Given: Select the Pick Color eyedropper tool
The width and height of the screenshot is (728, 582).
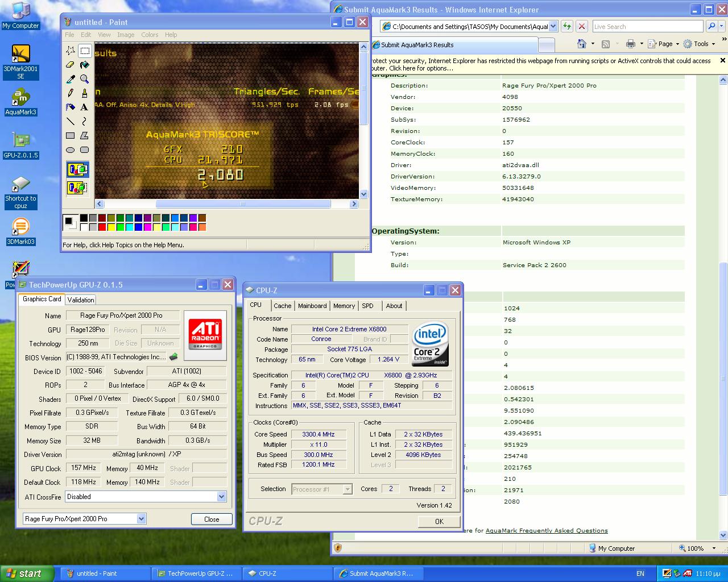Looking at the screenshot, I should (x=71, y=79).
